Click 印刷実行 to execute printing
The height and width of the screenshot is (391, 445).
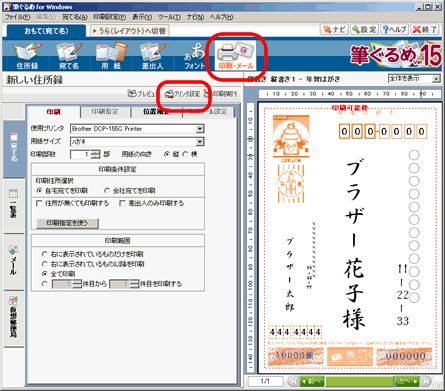[x=221, y=94]
